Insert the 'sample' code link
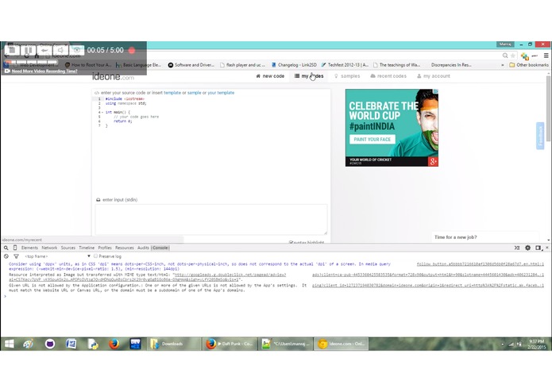 (x=194, y=93)
